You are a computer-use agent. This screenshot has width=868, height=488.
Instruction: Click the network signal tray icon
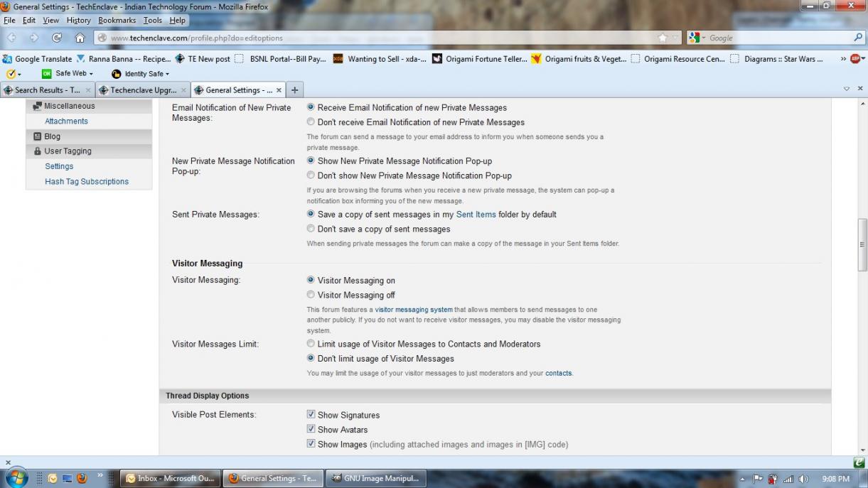coord(788,479)
